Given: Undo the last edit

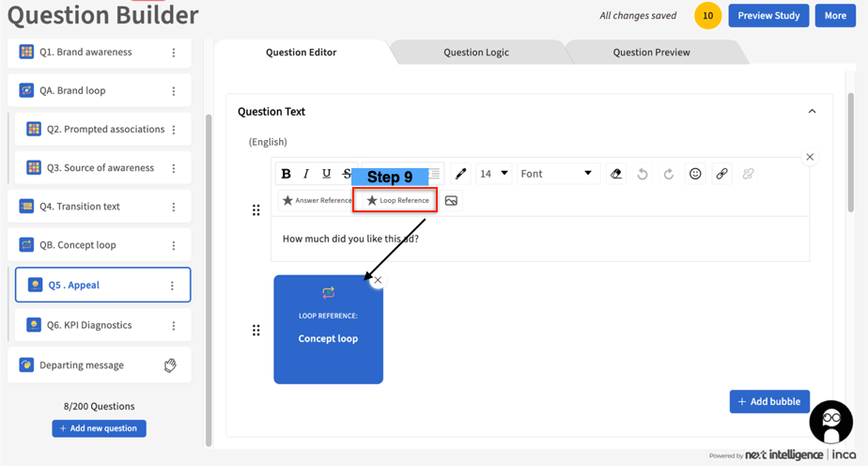Looking at the screenshot, I should (643, 174).
